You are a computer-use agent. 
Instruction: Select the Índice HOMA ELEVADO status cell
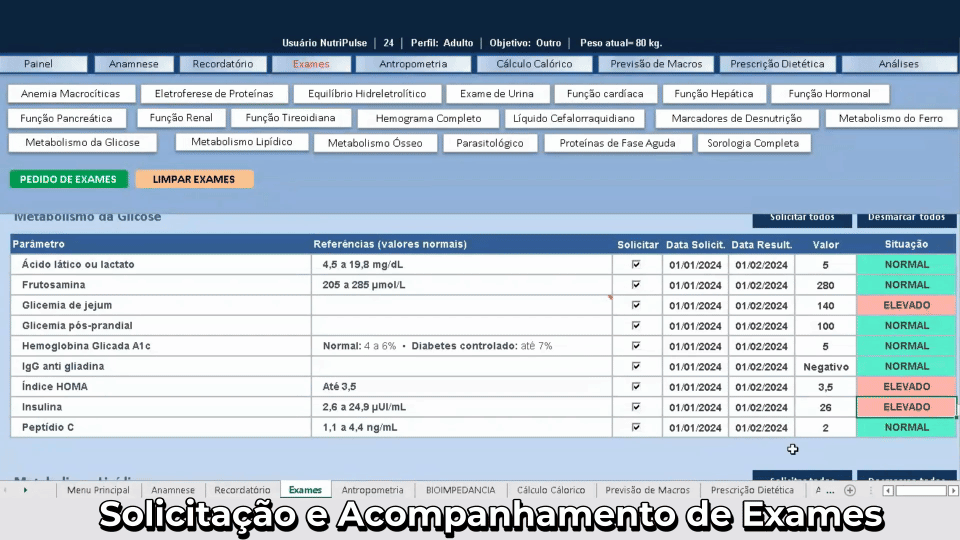[906, 387]
